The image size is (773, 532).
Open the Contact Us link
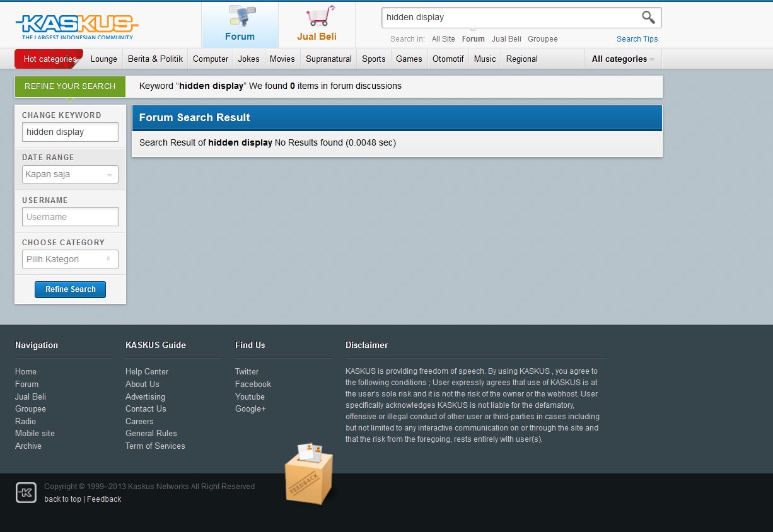click(146, 408)
